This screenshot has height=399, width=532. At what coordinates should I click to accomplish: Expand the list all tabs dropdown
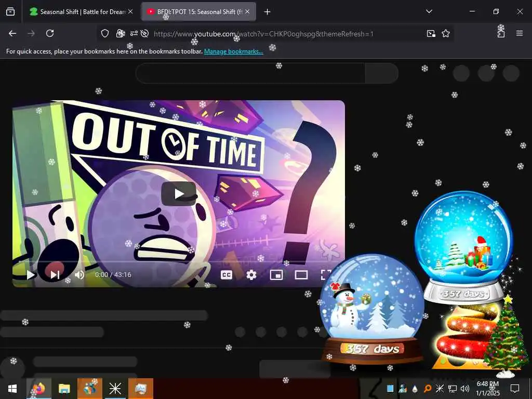pos(429,11)
